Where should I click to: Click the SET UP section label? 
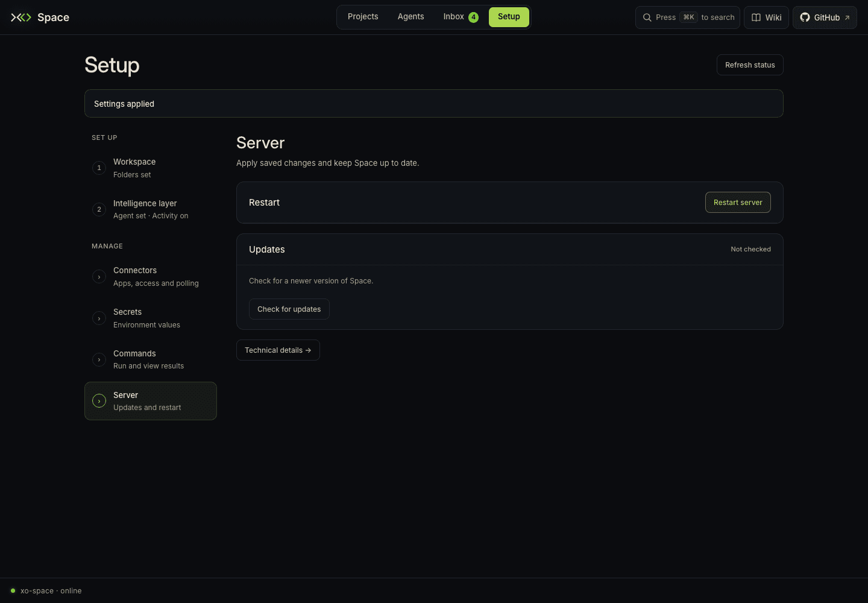(104, 137)
